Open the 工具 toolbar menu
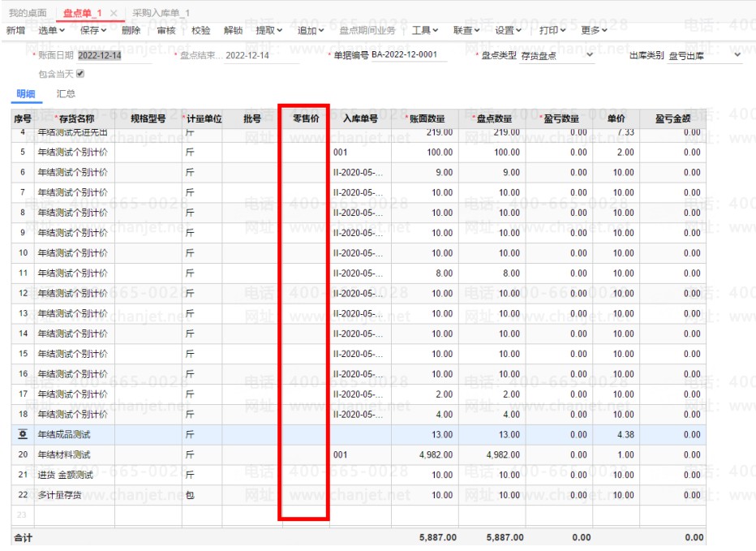Image resolution: width=756 pixels, height=551 pixels. pos(424,31)
